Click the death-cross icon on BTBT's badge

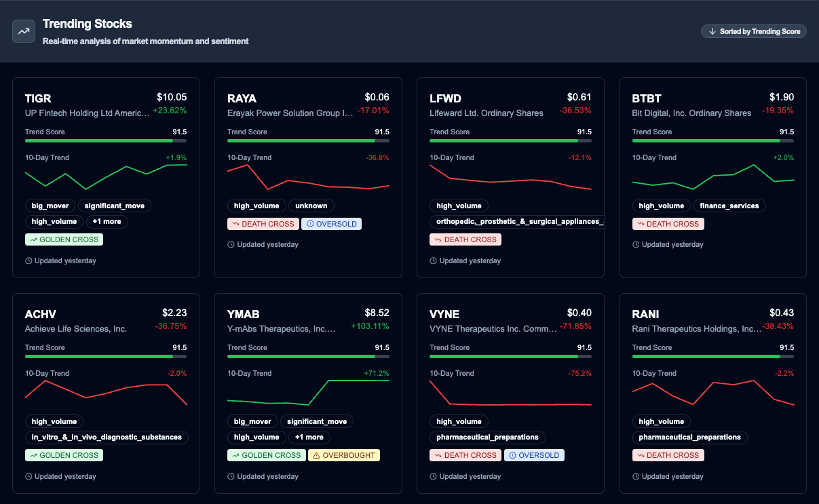click(x=643, y=223)
